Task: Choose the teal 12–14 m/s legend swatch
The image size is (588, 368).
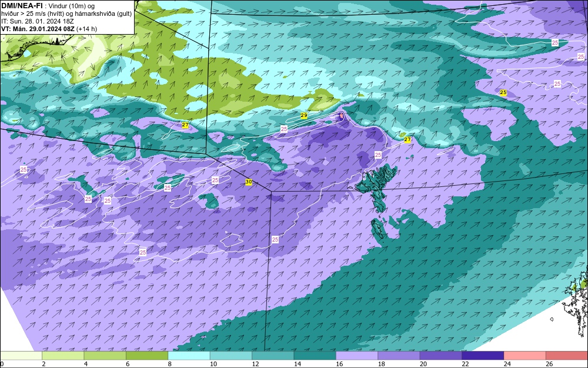Action: pyautogui.click(x=273, y=356)
